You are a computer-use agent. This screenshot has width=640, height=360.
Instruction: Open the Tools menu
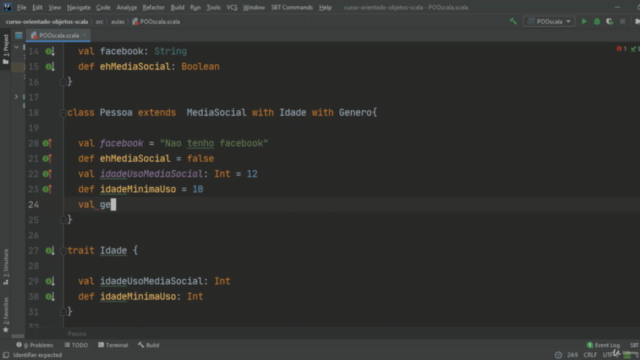(213, 7)
